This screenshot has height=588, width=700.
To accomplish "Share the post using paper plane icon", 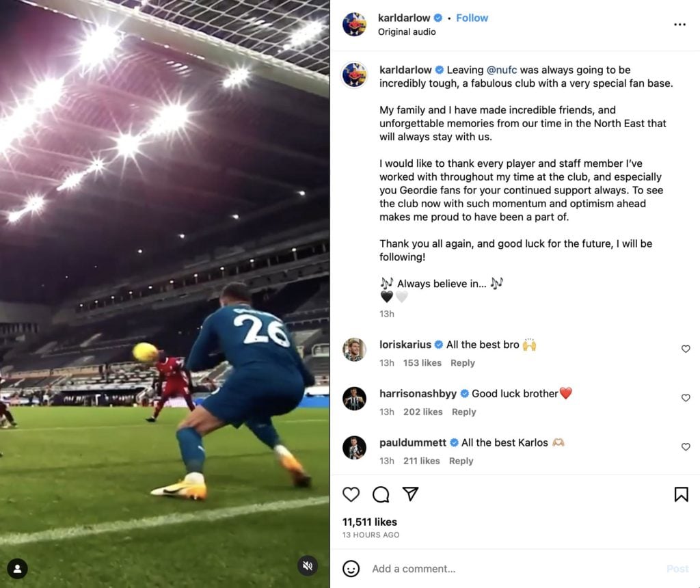I will [410, 494].
